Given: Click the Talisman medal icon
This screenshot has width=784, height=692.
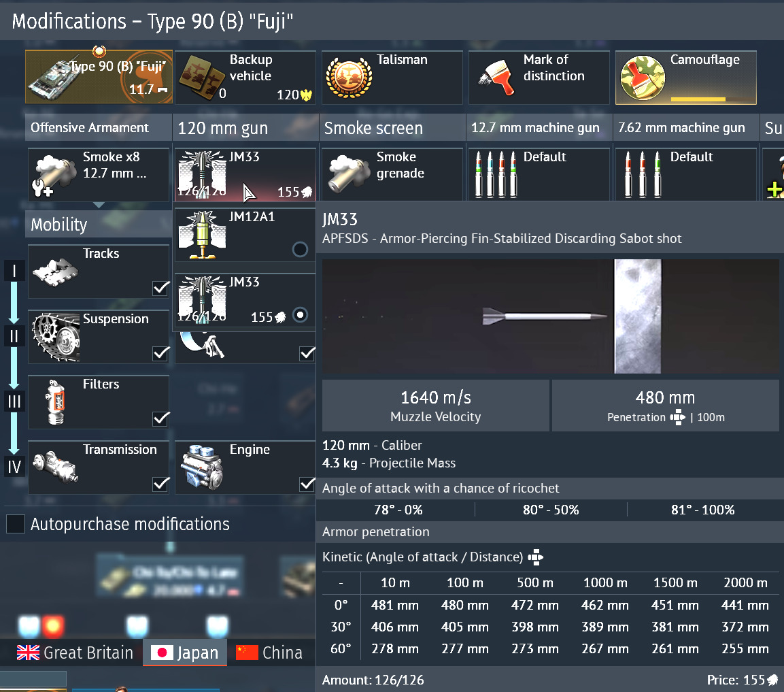Looking at the screenshot, I should (x=348, y=78).
